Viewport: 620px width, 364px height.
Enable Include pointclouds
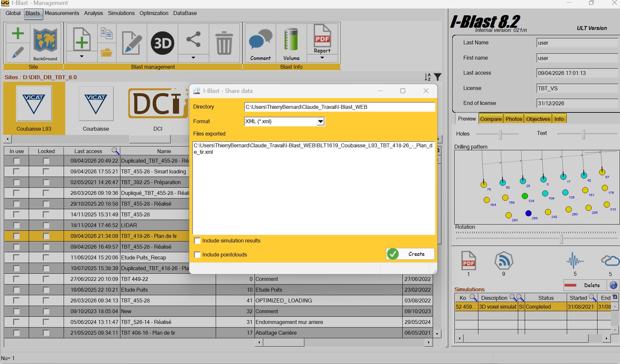click(197, 255)
